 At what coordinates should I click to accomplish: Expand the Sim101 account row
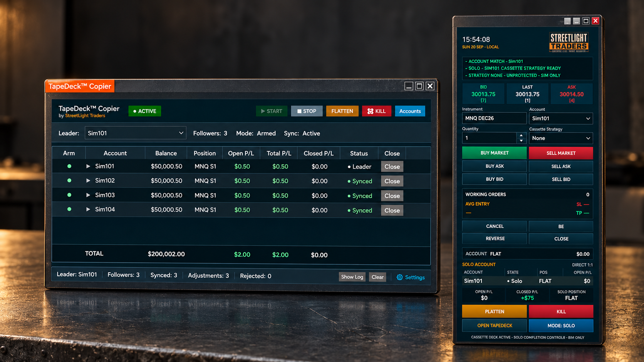click(x=88, y=166)
